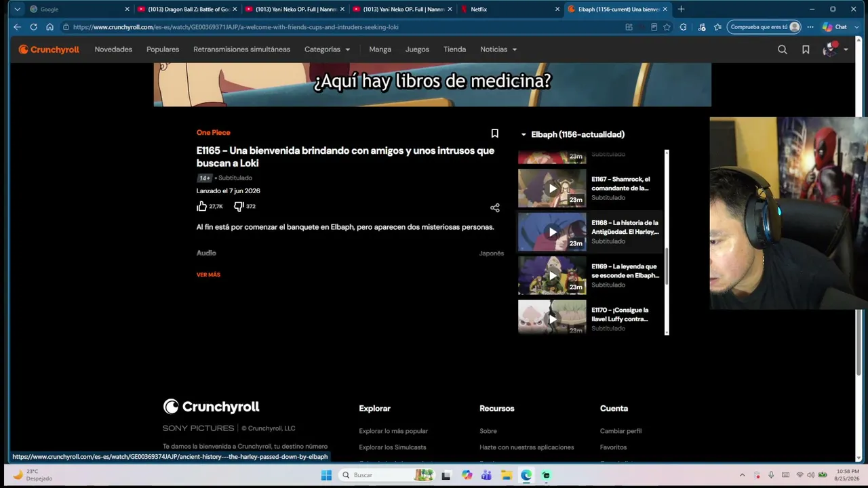Open Explorar lo más popular footer link
Viewport: 868px width, 488px height.
[393, 431]
